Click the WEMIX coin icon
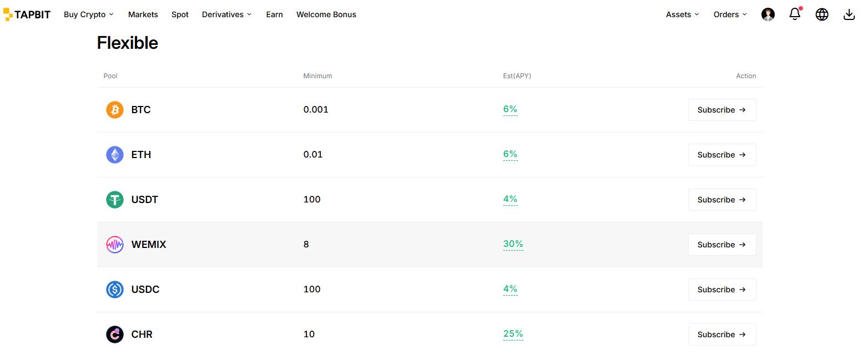868x355 pixels. pyautogui.click(x=115, y=245)
